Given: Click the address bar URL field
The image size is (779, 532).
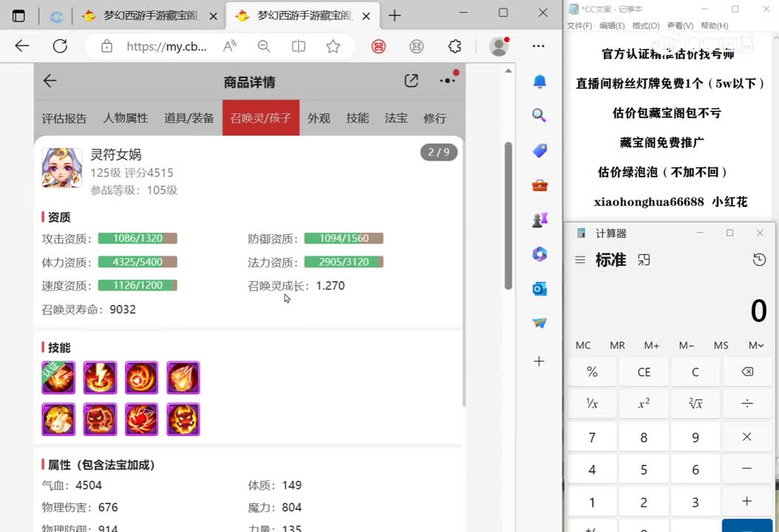Looking at the screenshot, I should (x=166, y=47).
